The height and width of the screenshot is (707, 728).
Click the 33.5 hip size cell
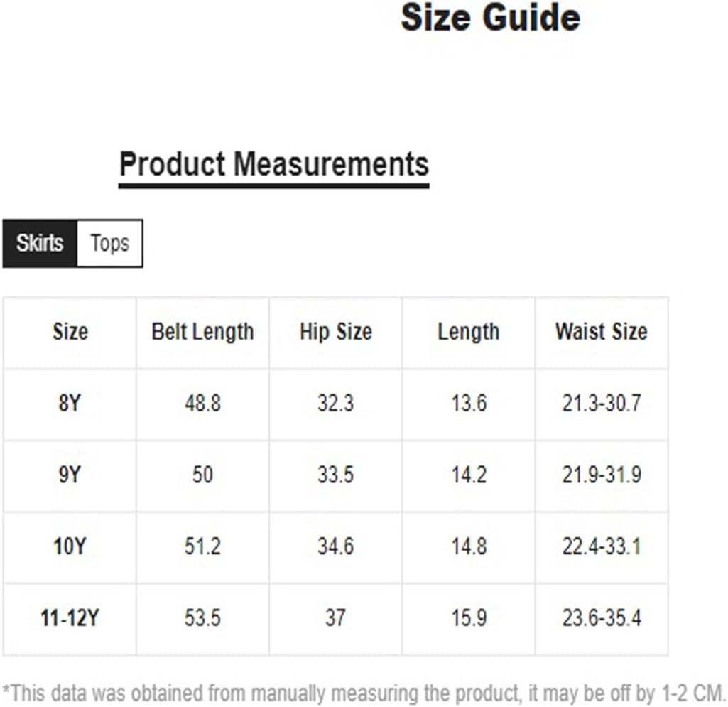[x=336, y=475]
